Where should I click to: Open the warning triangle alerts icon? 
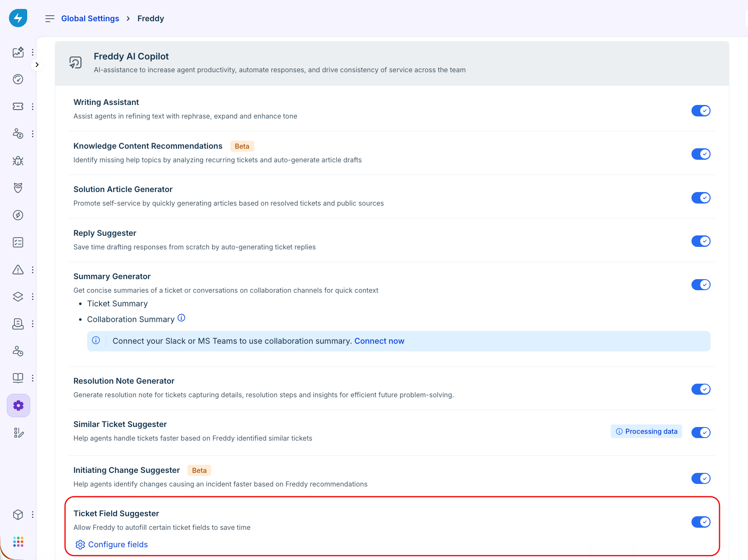18,270
